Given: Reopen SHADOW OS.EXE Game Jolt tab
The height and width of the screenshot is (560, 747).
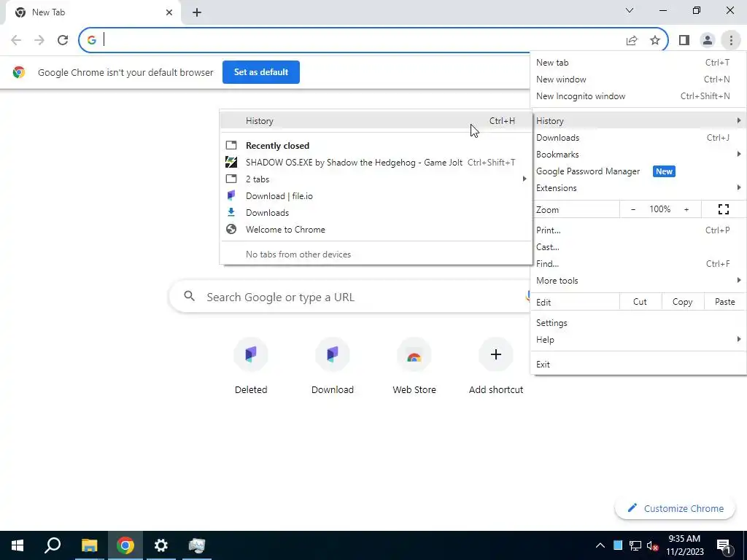Looking at the screenshot, I should tap(376, 163).
